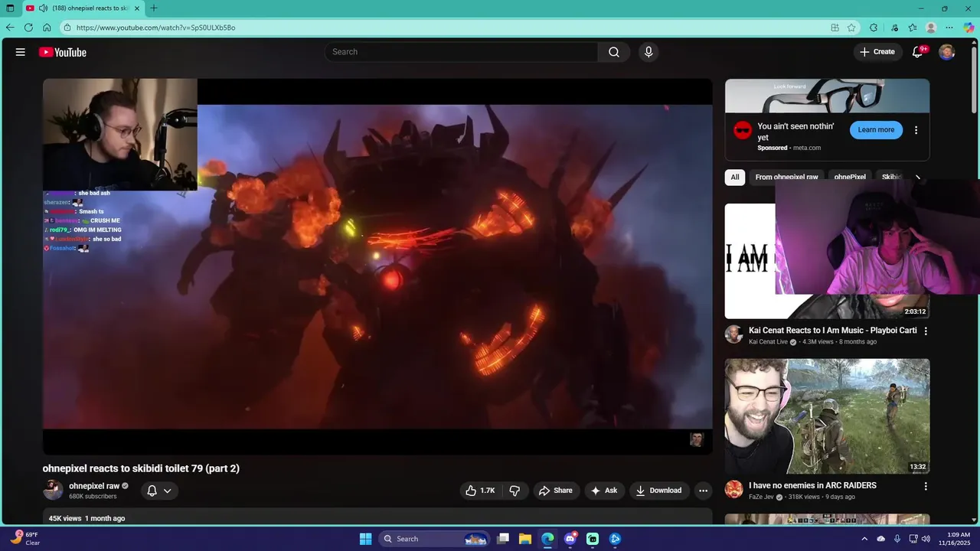Click the search magnifier button

pos(614,52)
